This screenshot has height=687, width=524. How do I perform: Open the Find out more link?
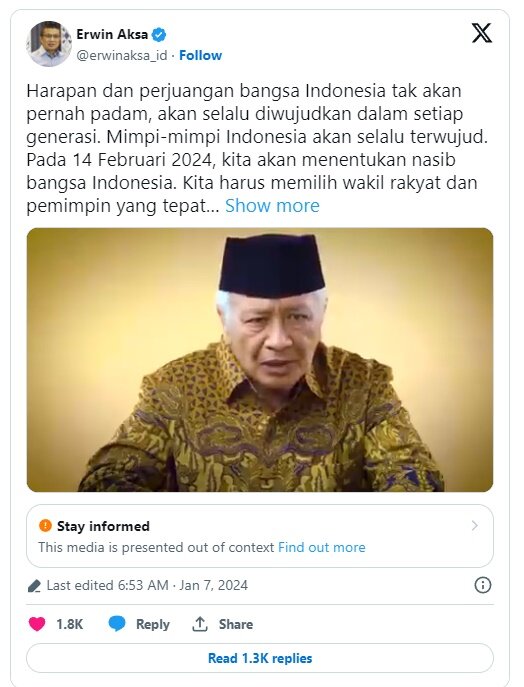point(322,547)
